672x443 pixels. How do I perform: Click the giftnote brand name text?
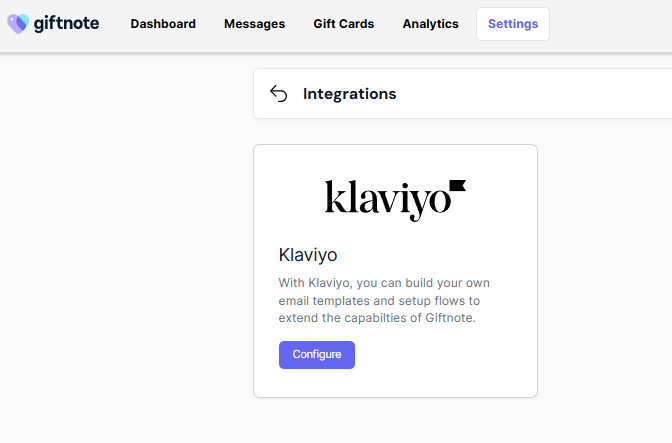click(66, 24)
